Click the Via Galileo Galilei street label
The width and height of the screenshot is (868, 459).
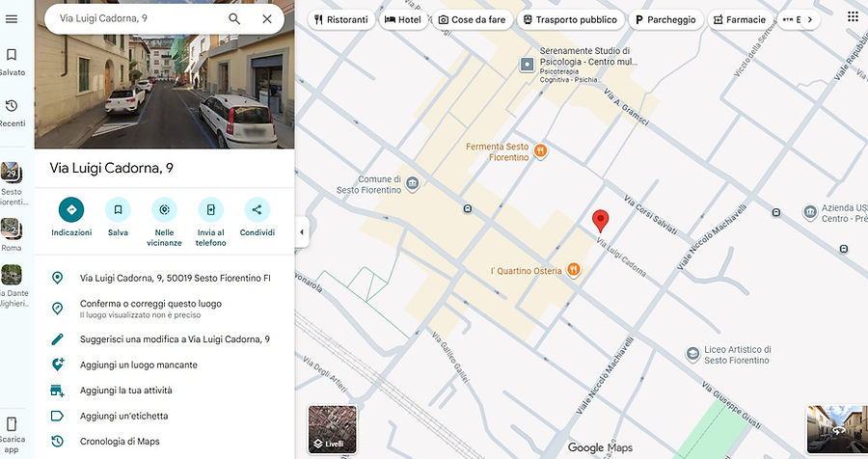click(x=450, y=357)
